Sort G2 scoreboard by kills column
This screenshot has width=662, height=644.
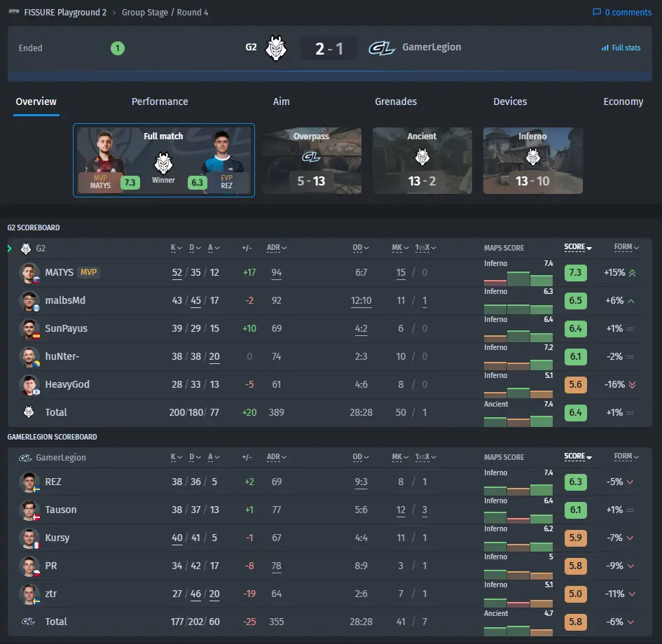176,248
